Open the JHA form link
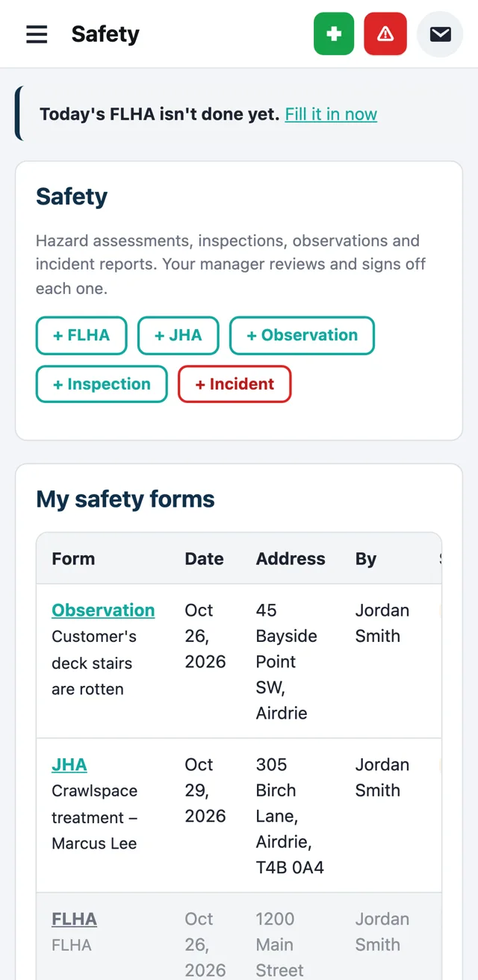The width and height of the screenshot is (478, 980). coord(69,764)
